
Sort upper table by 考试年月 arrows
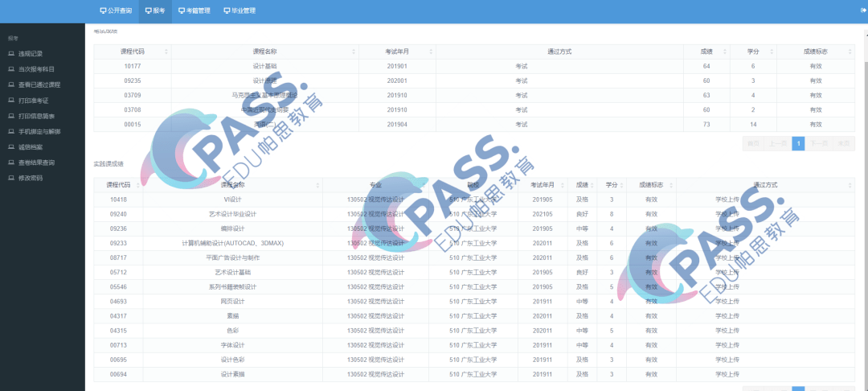pyautogui.click(x=430, y=51)
